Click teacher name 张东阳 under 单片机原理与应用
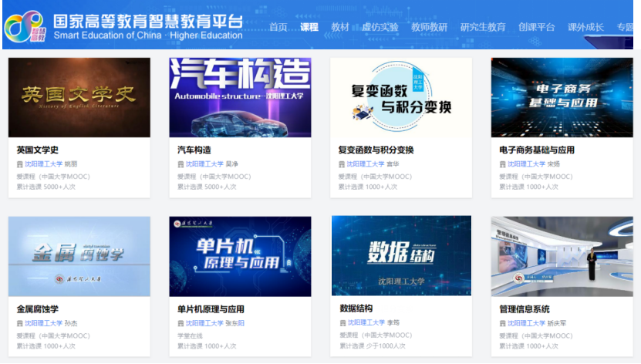The image size is (641, 364). coord(234,323)
